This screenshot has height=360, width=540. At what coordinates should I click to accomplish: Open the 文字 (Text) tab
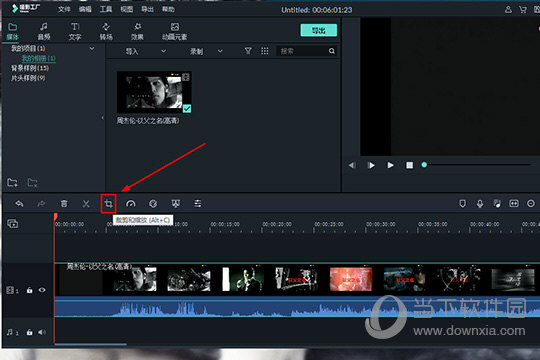click(x=75, y=31)
